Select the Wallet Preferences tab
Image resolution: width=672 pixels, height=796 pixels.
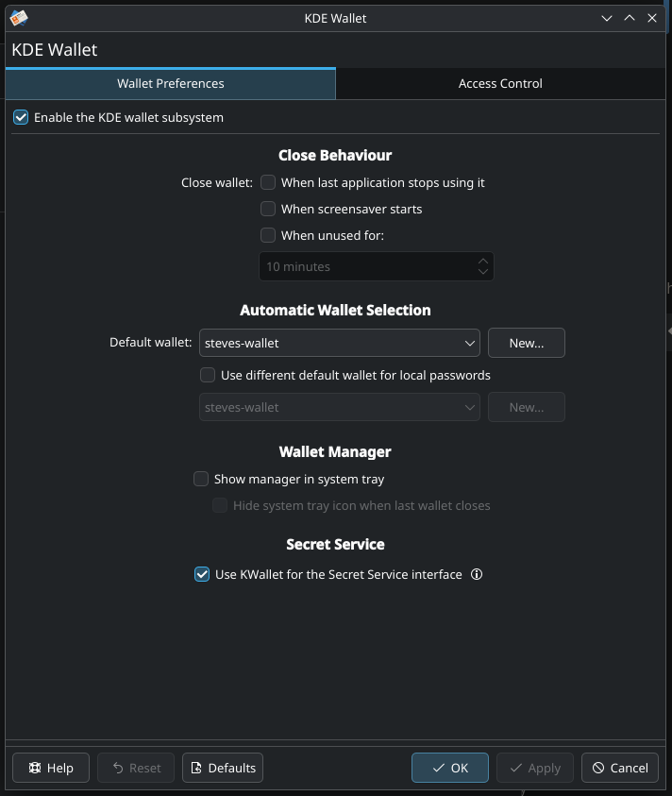(x=170, y=83)
